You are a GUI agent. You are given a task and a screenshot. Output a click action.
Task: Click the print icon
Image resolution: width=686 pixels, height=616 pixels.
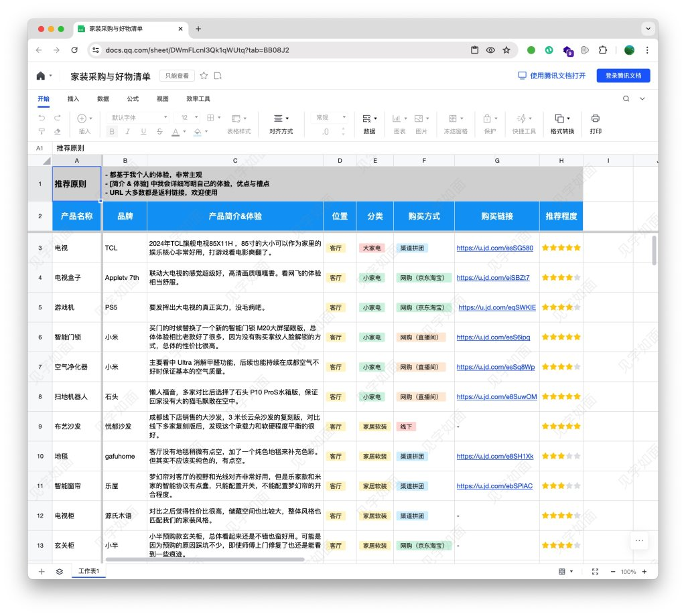tap(596, 118)
